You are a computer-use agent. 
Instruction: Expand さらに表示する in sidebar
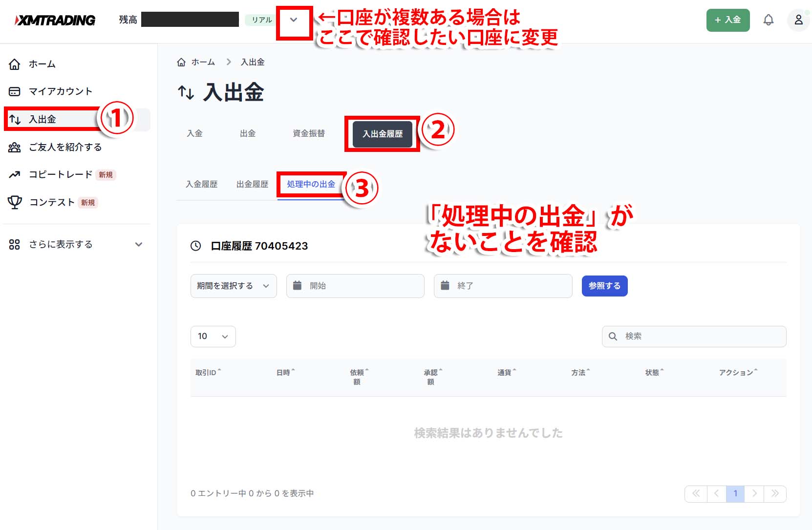point(139,244)
